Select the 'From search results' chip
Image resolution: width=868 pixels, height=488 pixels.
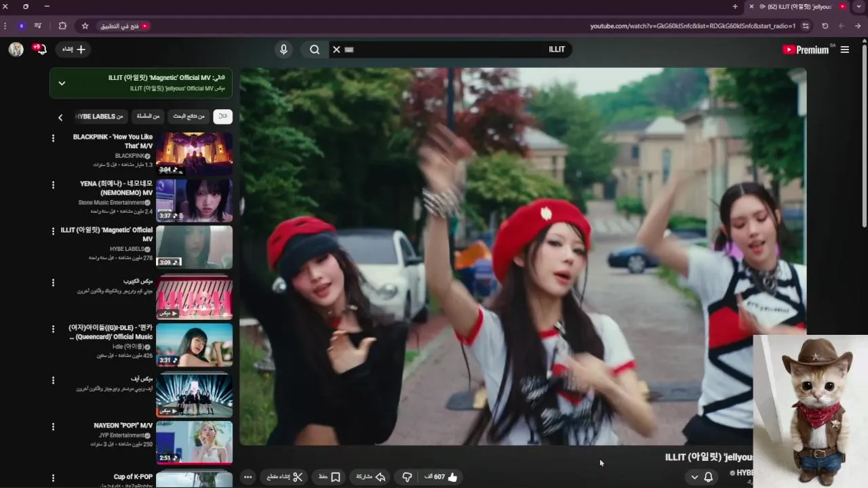[x=189, y=117]
